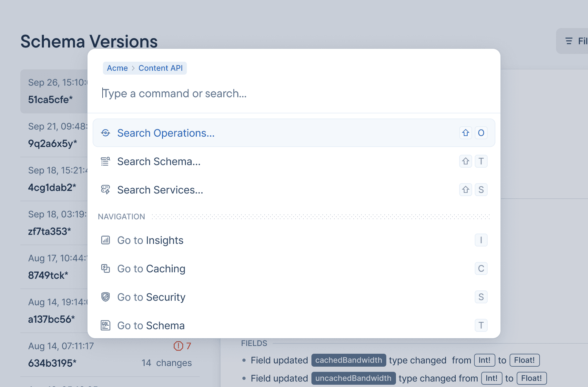
Task: Click the red warning icon on 634b3195
Action: tap(178, 346)
